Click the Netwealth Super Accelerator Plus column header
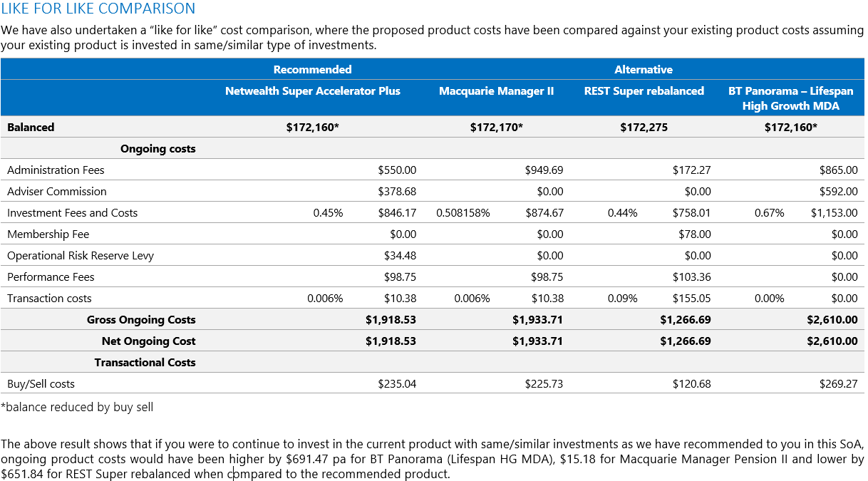 point(312,91)
